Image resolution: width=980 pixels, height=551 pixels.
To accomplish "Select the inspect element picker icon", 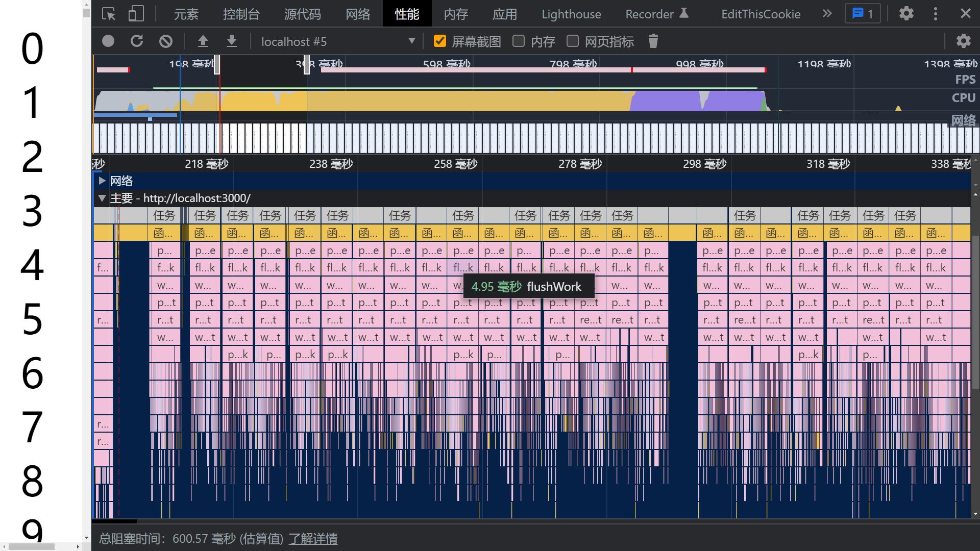I will pyautogui.click(x=109, y=14).
